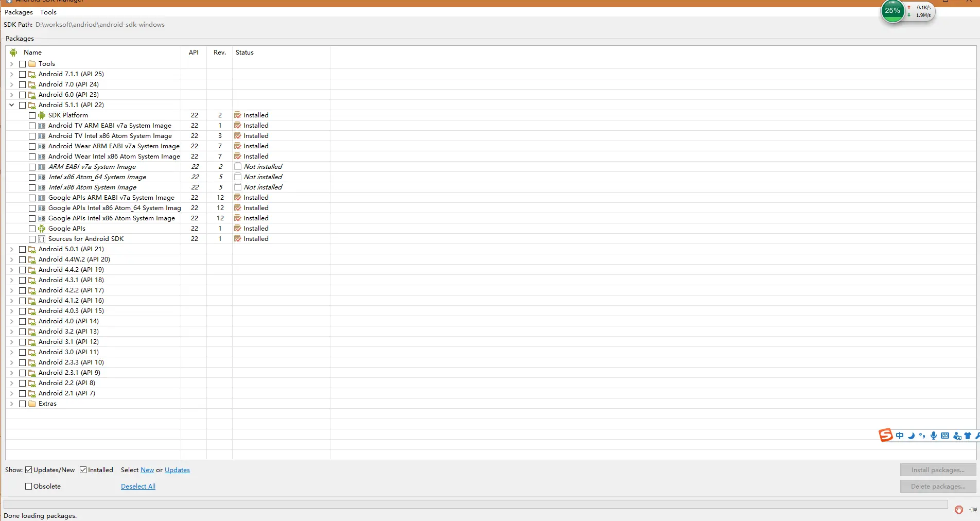Expand Android 7.1.1 (API 25) node
The image size is (980, 521).
[x=12, y=74]
